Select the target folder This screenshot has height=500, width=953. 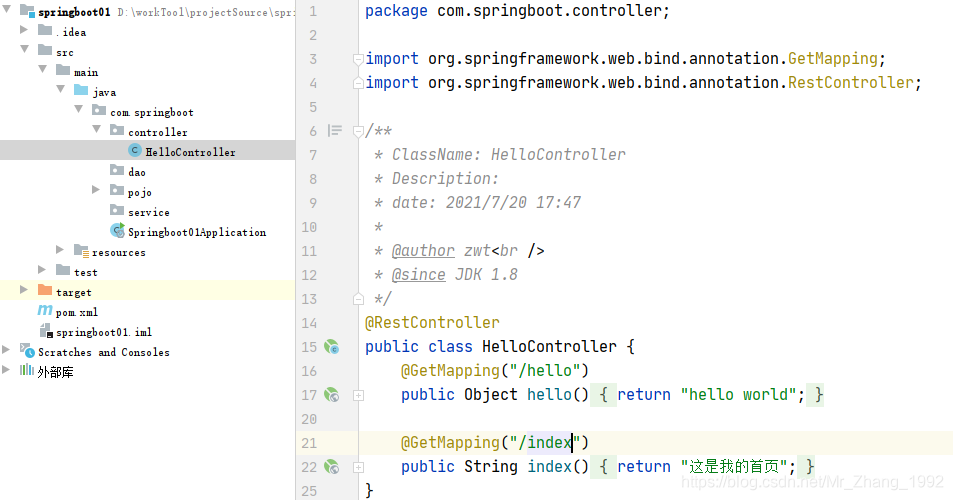point(74,292)
